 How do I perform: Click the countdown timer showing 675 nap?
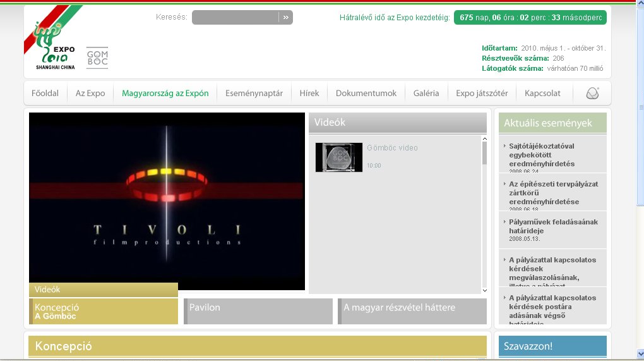click(530, 18)
